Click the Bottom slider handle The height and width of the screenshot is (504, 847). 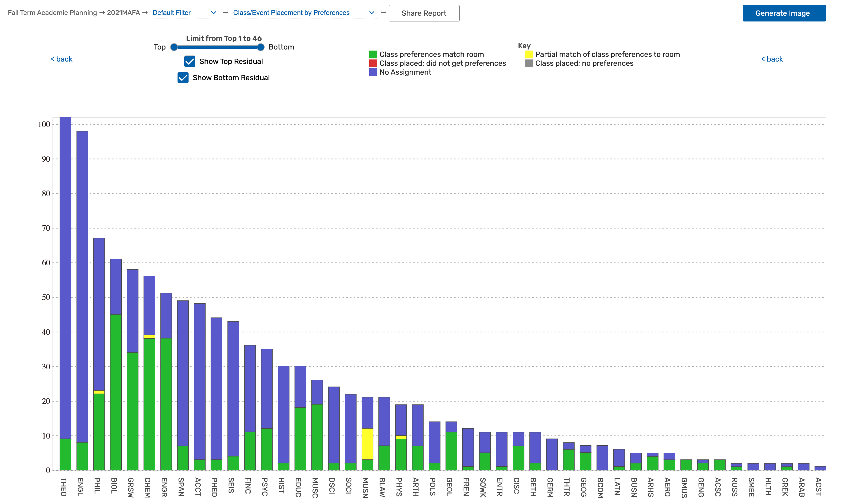(x=260, y=47)
